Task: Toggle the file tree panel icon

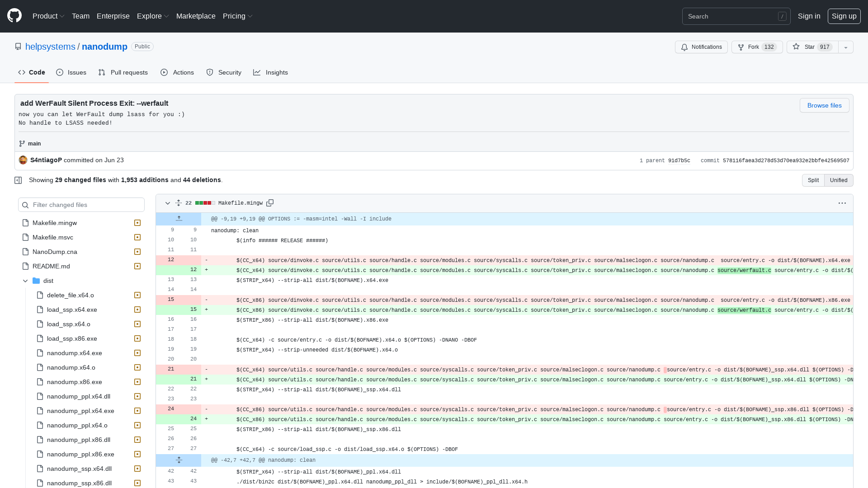Action: click(18, 180)
